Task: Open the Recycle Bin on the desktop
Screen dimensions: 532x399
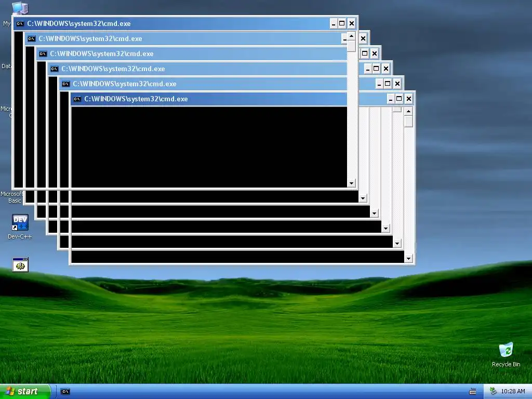Action: [x=506, y=354]
